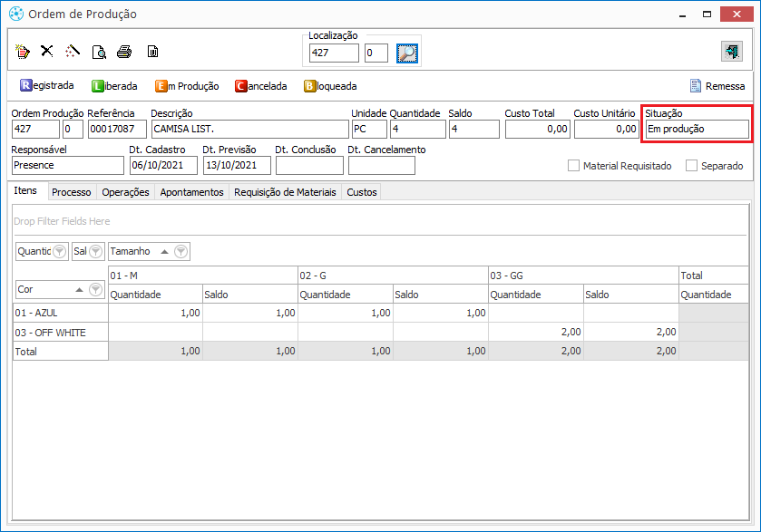761x532 pixels.
Task: Switch to the Itens tab
Action: (25, 190)
